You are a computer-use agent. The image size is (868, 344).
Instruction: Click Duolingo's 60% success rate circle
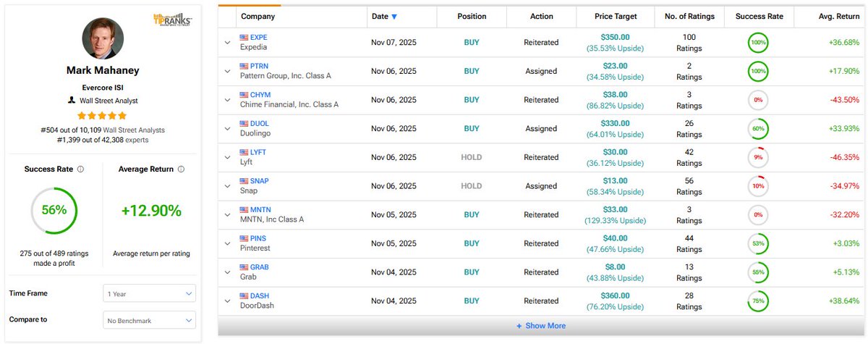pyautogui.click(x=758, y=129)
